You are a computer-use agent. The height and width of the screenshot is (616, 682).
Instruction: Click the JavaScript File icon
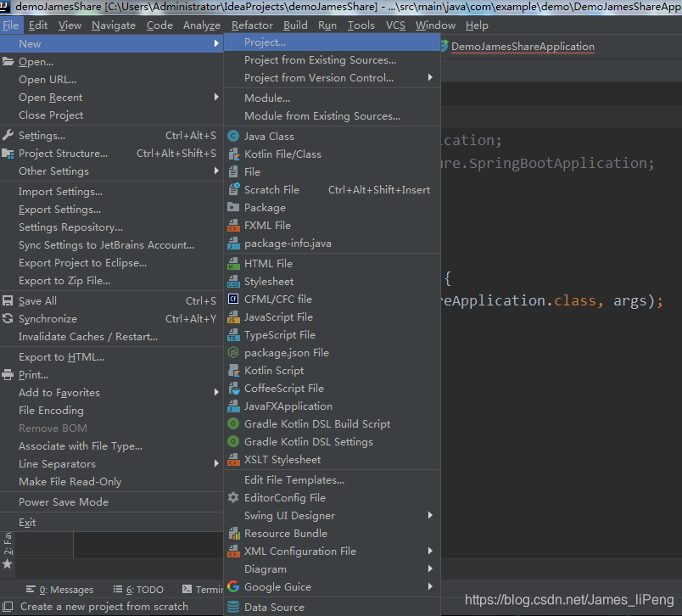pos(233,317)
